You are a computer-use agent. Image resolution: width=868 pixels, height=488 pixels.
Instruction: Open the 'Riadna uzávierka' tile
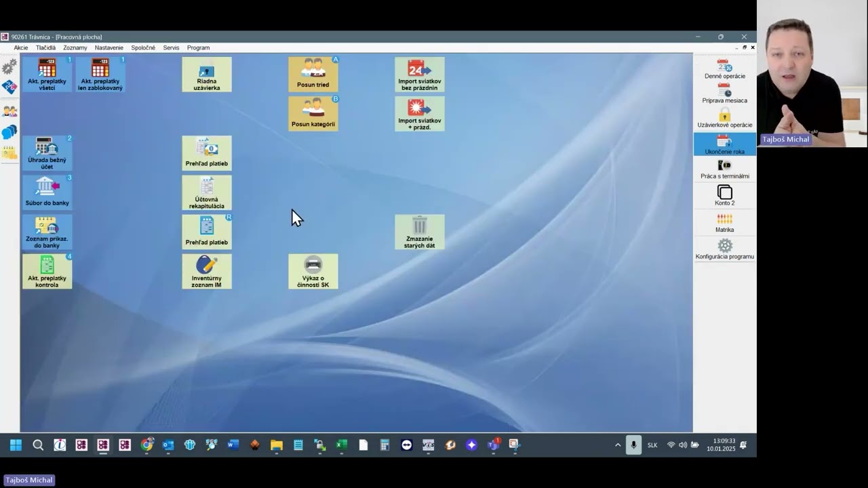click(207, 75)
